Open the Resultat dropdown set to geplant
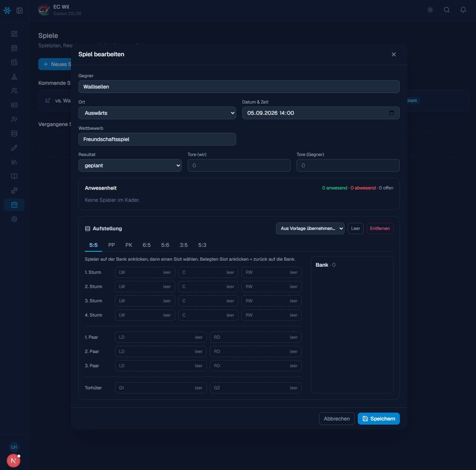Viewport: 476px width, 470px height. click(130, 165)
